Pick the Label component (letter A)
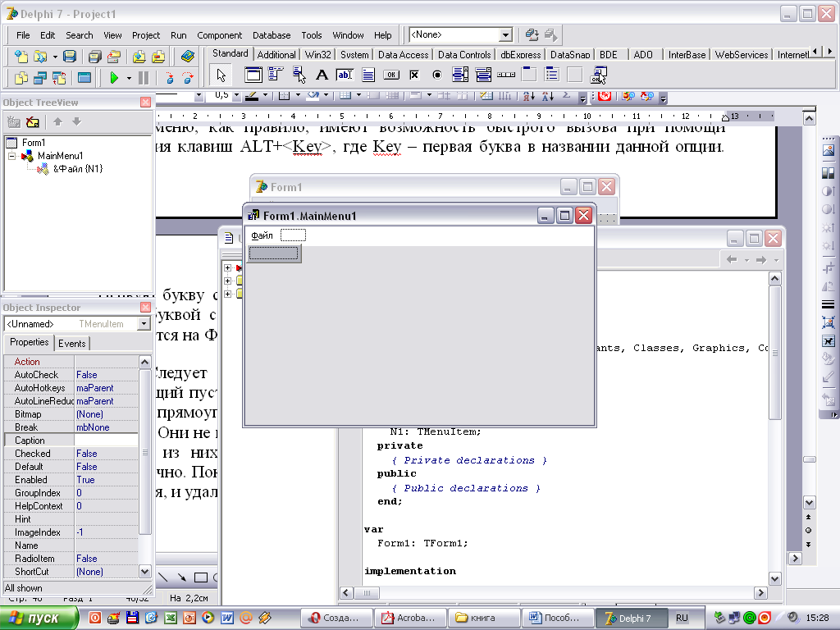This screenshot has width=840, height=630. tap(322, 75)
